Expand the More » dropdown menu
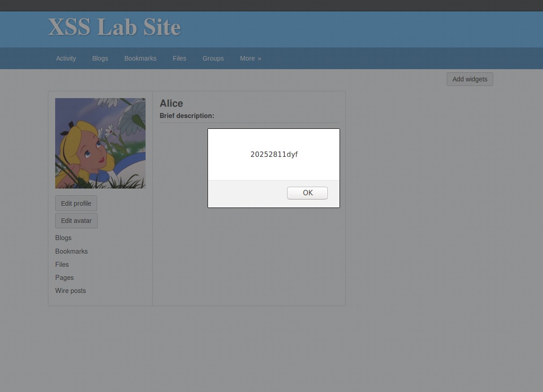 pyautogui.click(x=250, y=58)
